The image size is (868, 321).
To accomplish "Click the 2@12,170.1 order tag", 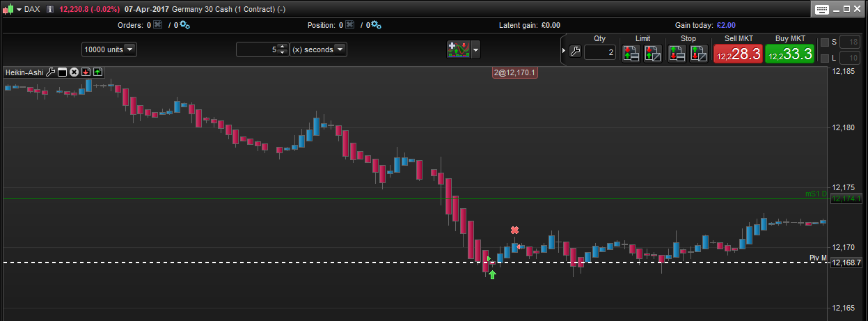I will pos(514,72).
